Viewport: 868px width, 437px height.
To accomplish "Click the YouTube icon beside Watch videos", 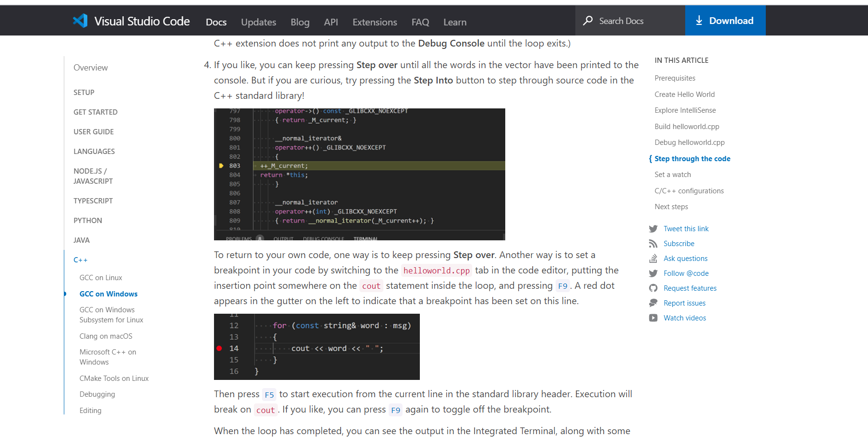I will tap(653, 318).
